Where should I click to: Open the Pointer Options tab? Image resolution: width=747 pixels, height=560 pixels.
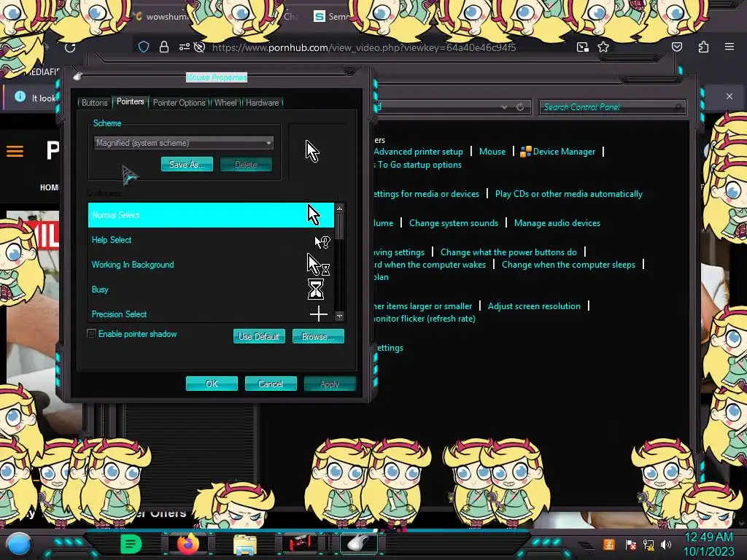pos(179,102)
